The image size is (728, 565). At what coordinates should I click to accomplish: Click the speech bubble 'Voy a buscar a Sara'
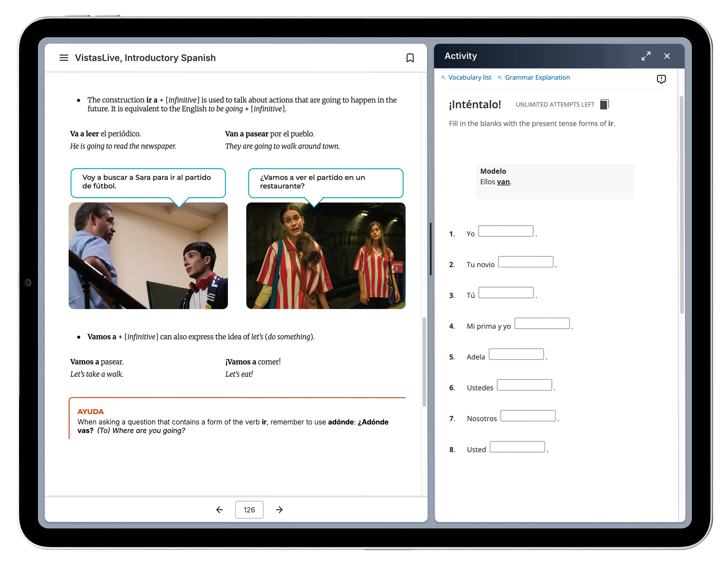coord(148,183)
